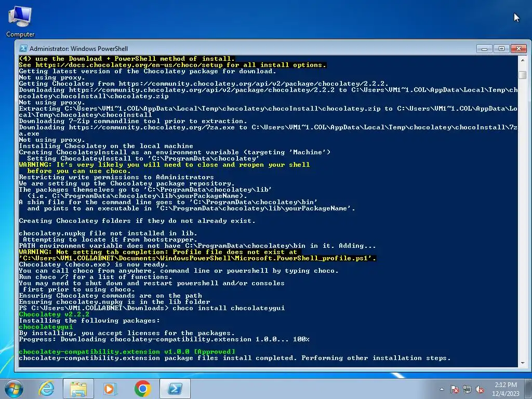This screenshot has height=399, width=532.
Task: Click 'WARNING: It's very likely you will' line
Action: [x=164, y=165]
